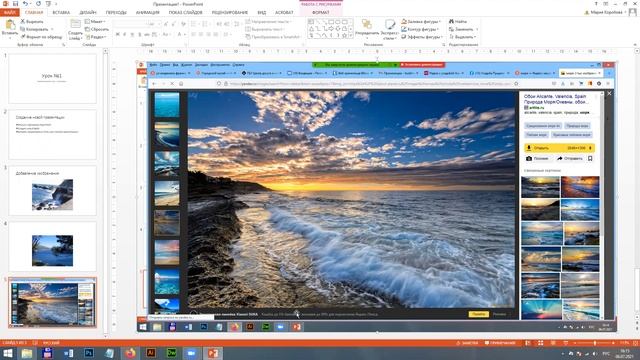Switch to Reading view in status bar
Viewport: 640px width, 360px height.
point(553,343)
